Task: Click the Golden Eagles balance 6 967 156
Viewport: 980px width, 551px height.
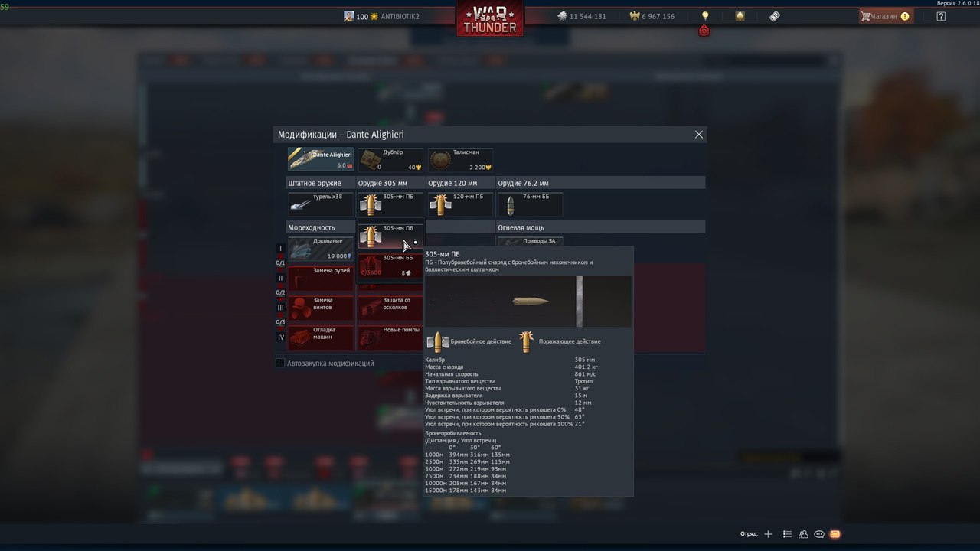Action: point(652,16)
